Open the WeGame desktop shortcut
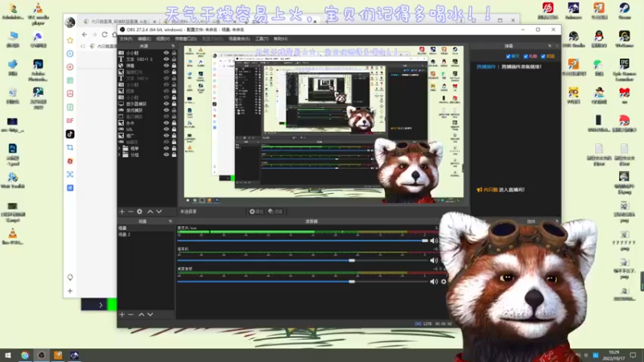 [625, 39]
